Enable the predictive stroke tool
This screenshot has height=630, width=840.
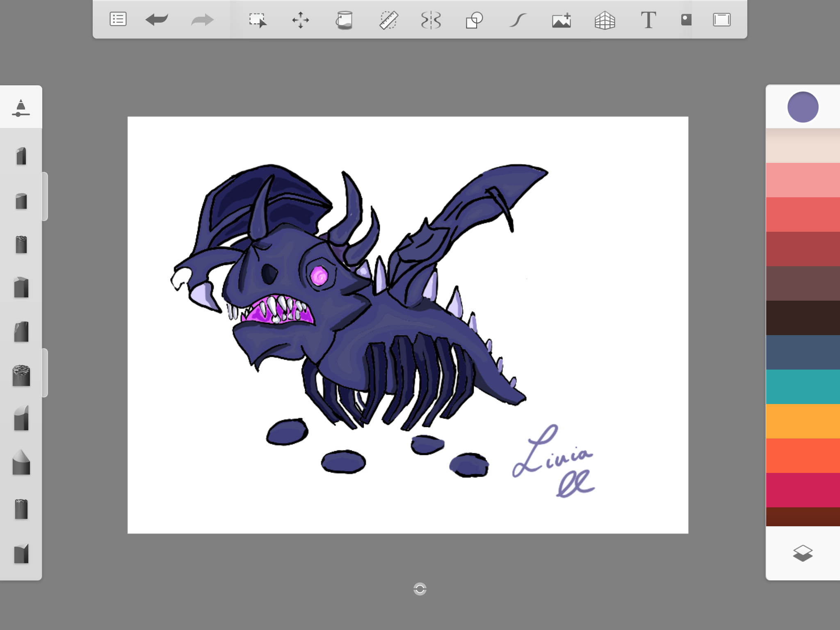pos(518,20)
